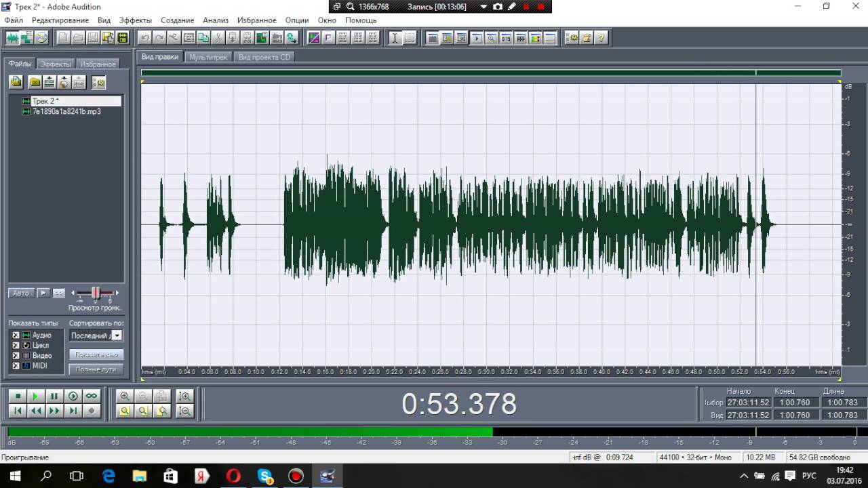
Task: Select Трек 2 file in list
Action: click(x=71, y=101)
